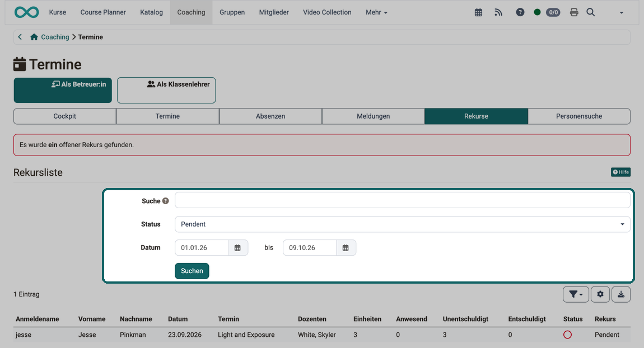Sort by Rekurs column header
The width and height of the screenshot is (644, 348).
click(605, 319)
